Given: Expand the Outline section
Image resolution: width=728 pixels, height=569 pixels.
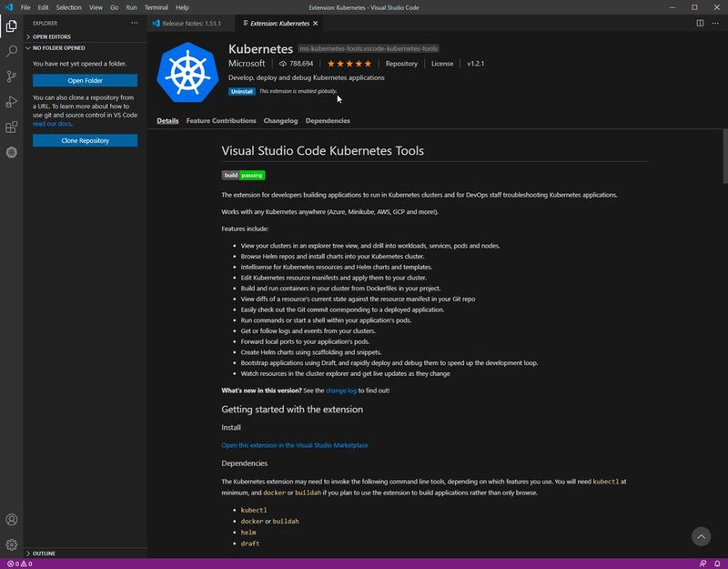Looking at the screenshot, I should pyautogui.click(x=45, y=553).
